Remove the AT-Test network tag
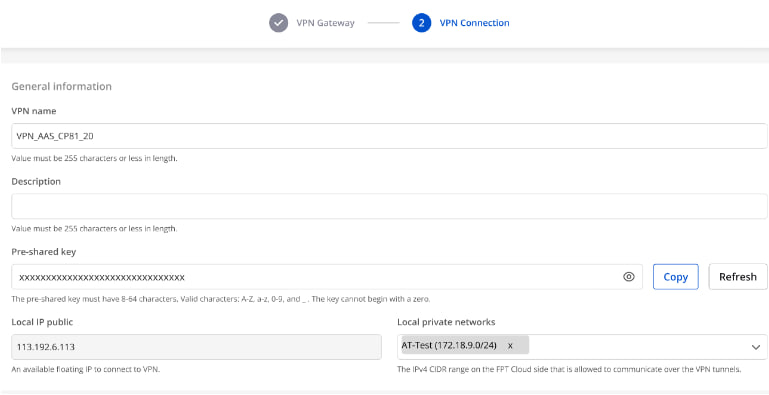This screenshot has width=769, height=395. tap(510, 346)
